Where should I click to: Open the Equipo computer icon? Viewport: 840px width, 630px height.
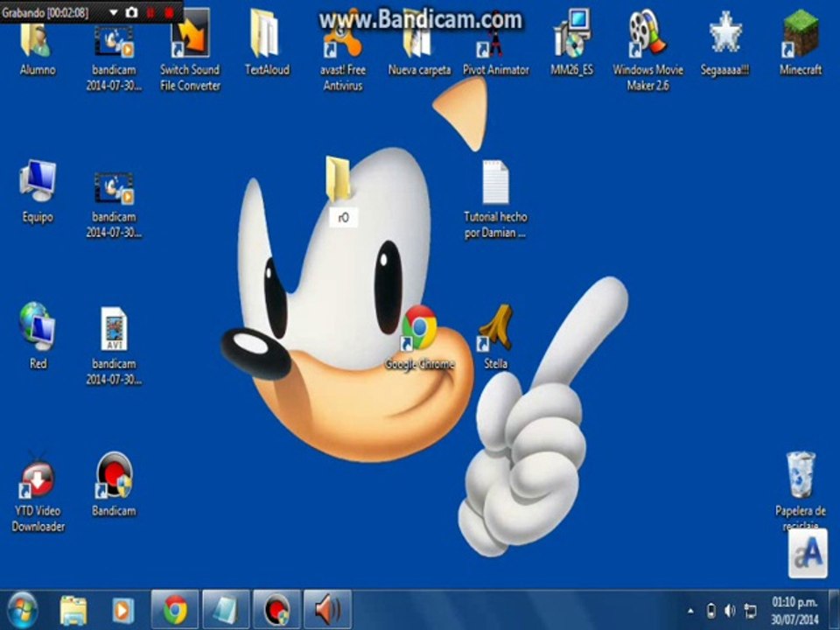(38, 192)
